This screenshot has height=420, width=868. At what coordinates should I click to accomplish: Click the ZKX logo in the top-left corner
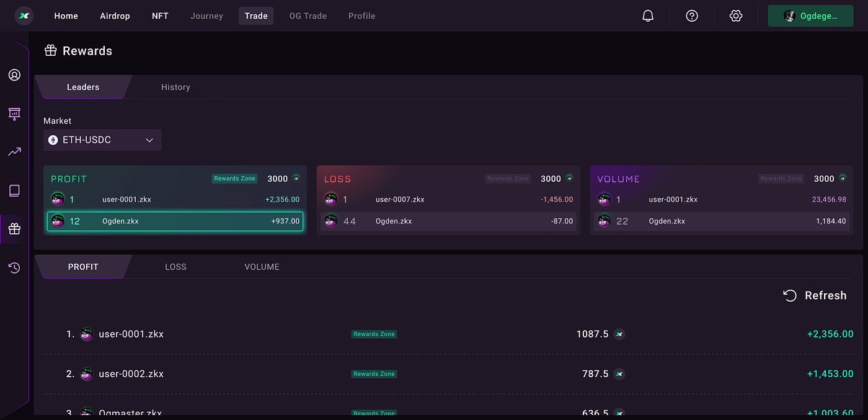(24, 16)
